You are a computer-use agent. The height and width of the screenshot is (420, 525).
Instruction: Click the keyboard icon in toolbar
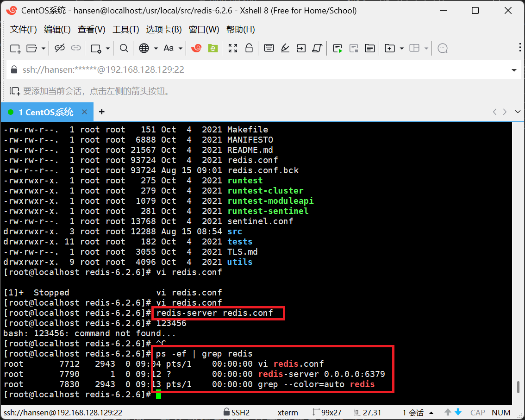click(269, 48)
